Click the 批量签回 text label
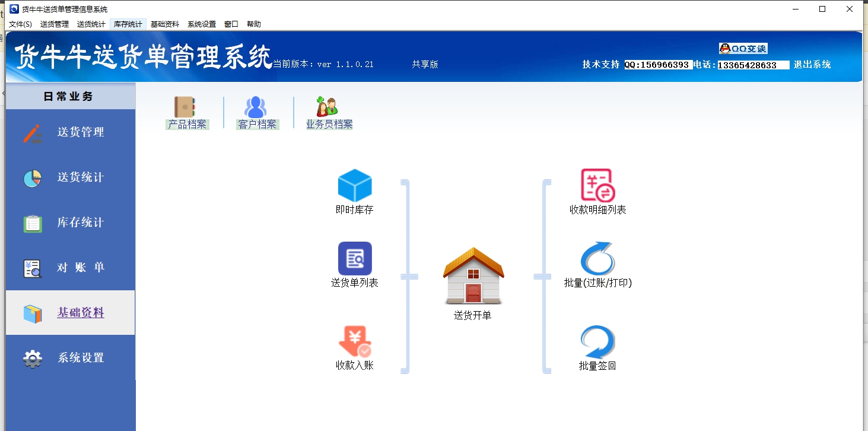The image size is (868, 431). tap(597, 366)
